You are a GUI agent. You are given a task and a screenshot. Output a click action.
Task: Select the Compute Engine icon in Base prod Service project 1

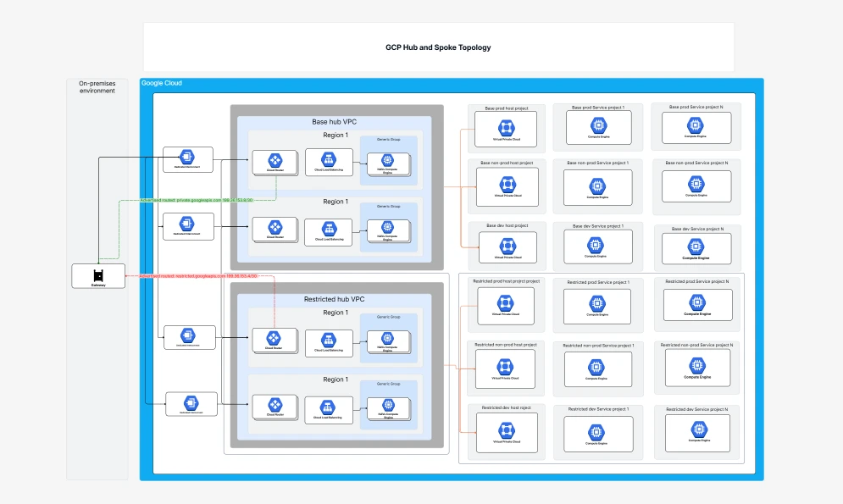pos(598,125)
